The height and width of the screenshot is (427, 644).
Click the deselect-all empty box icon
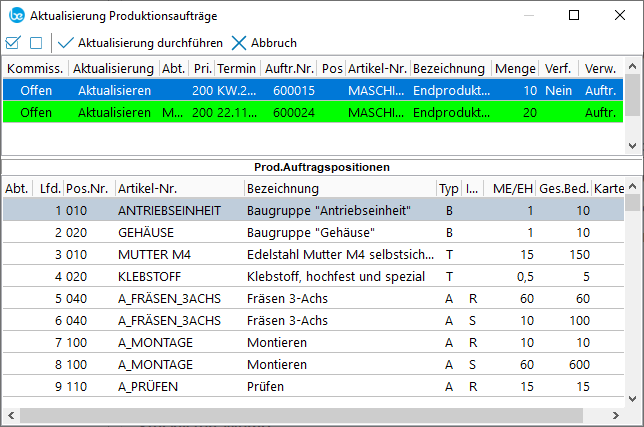36,43
